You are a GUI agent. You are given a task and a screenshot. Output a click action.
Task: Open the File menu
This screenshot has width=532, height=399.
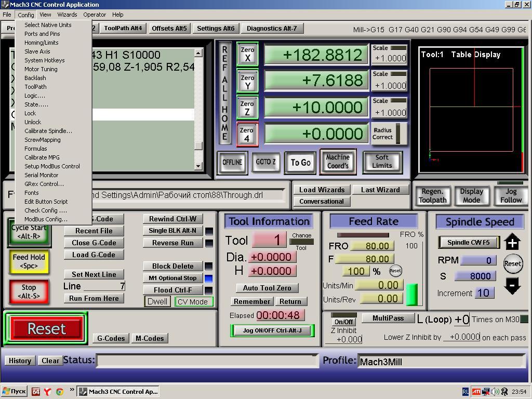7,15
